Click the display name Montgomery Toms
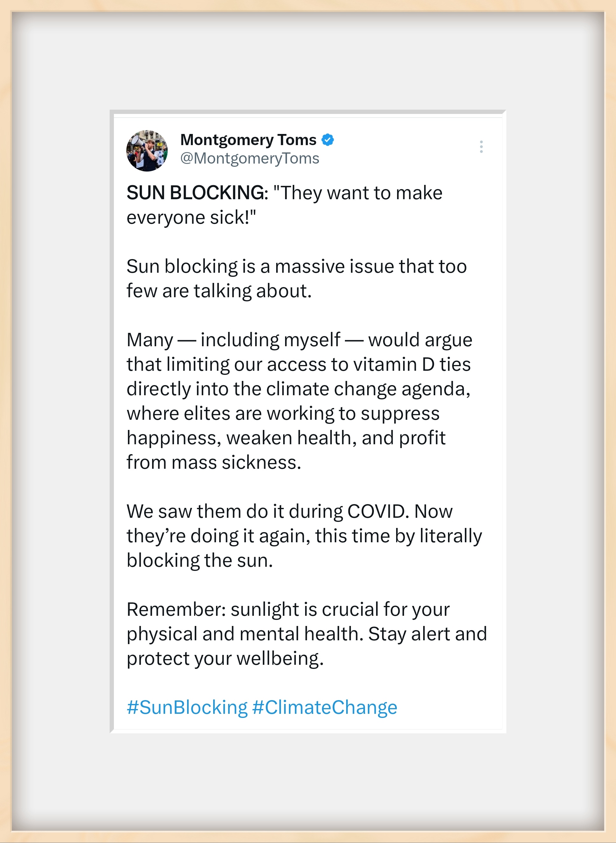 248,140
